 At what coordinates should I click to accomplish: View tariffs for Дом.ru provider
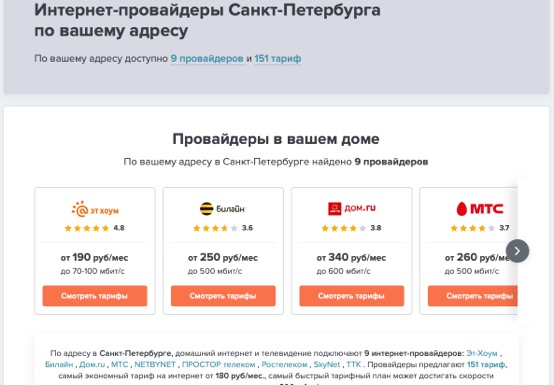click(352, 296)
